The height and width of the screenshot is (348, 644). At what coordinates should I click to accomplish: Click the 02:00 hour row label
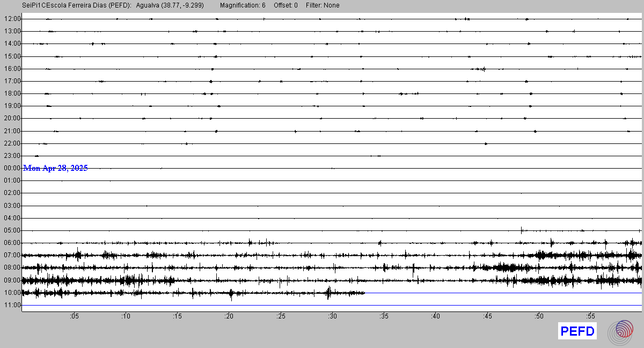coord(12,193)
